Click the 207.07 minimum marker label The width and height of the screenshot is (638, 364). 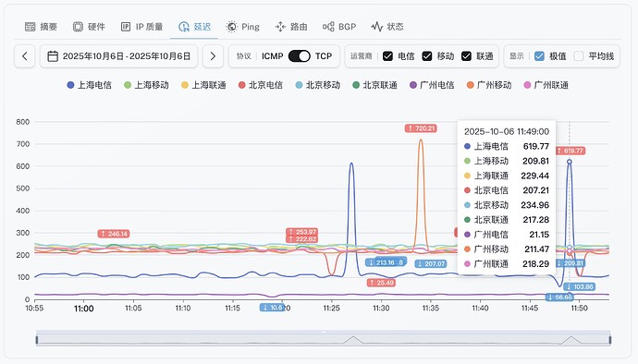(431, 264)
